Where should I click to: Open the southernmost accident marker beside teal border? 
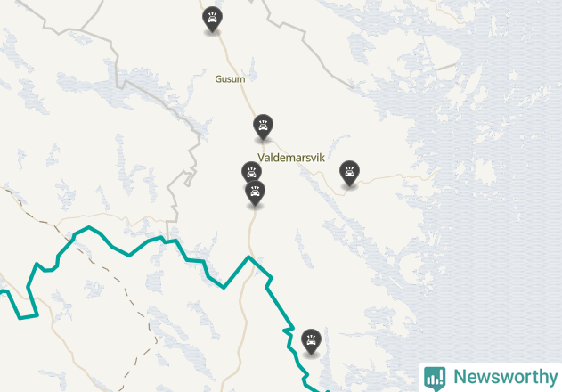click(x=311, y=341)
